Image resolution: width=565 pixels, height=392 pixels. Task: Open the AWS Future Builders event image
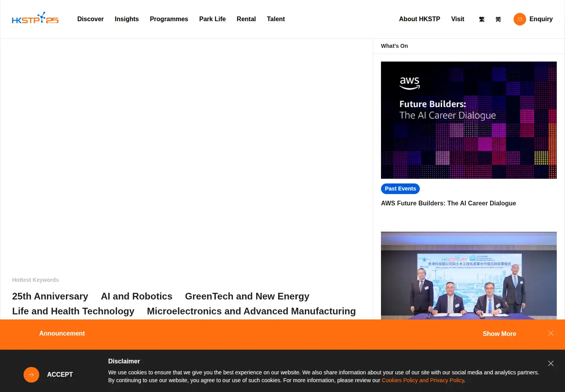point(469,120)
